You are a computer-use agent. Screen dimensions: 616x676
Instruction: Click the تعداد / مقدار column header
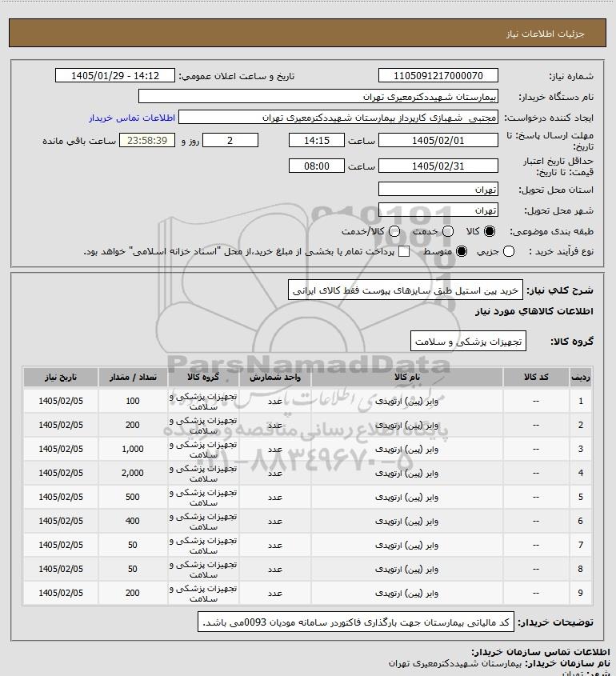click(133, 378)
